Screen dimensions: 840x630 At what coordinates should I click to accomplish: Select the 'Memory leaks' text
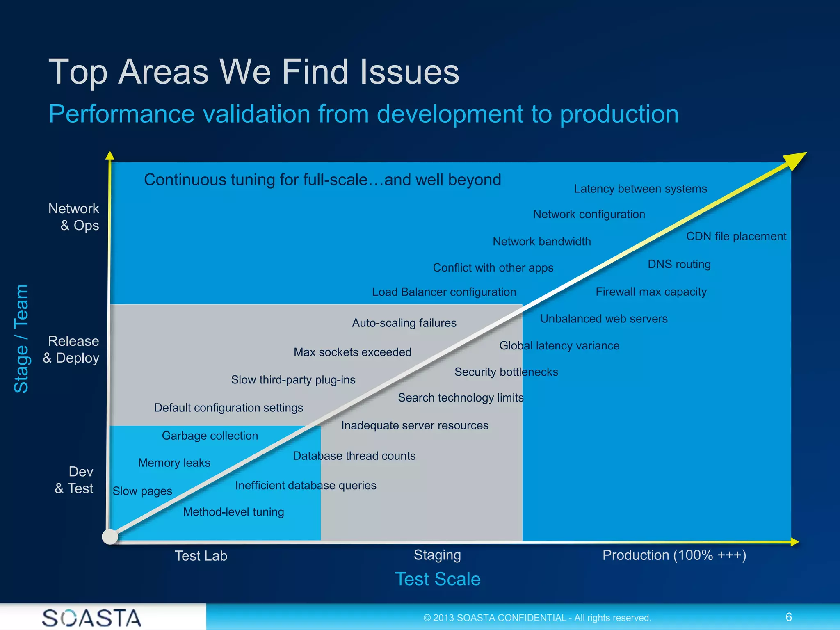174,463
